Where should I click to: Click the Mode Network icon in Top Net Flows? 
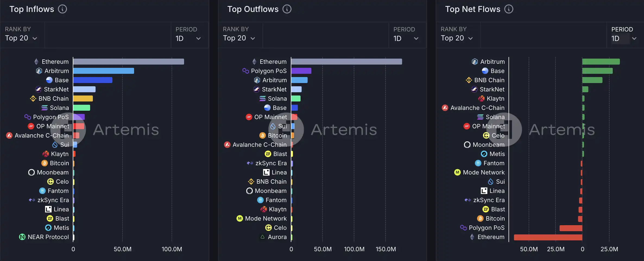457,172
